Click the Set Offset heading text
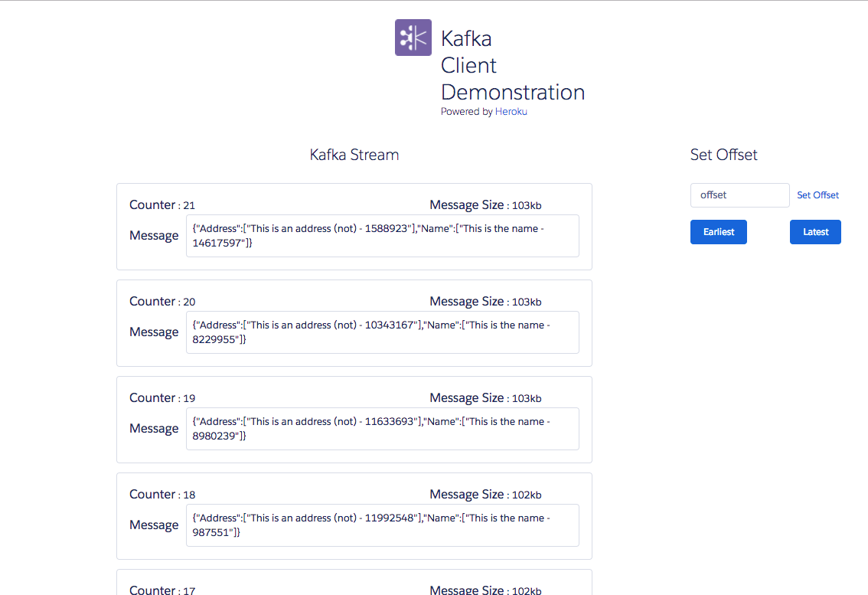 723,155
